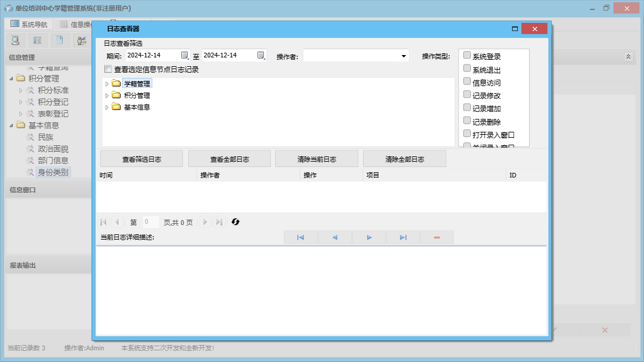
Task: Open the start date calendar picker
Action: point(185,55)
